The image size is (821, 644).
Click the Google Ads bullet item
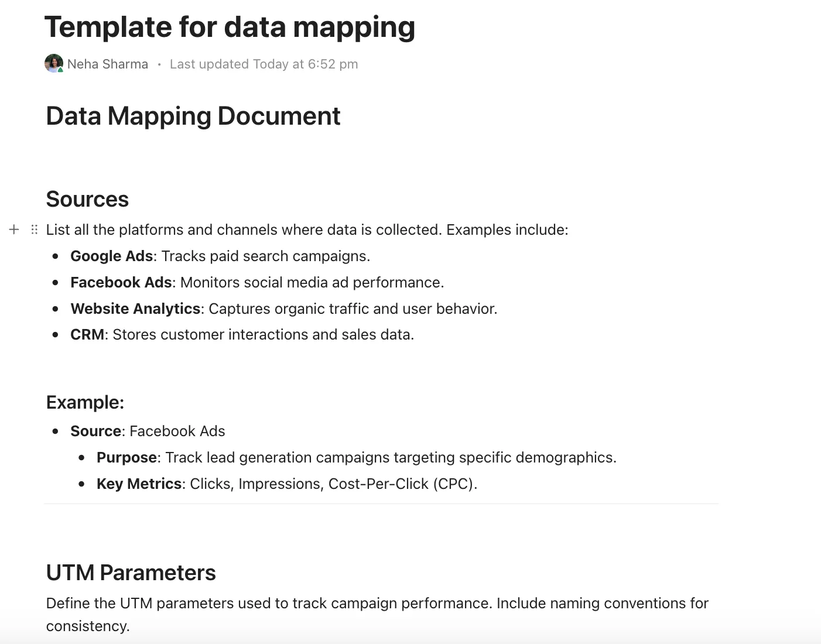(220, 256)
